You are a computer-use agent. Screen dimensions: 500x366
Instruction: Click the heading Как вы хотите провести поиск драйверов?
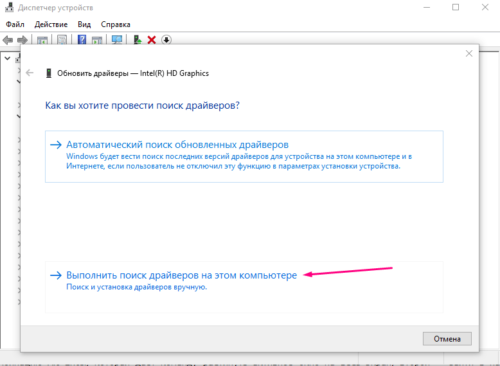[x=142, y=105]
